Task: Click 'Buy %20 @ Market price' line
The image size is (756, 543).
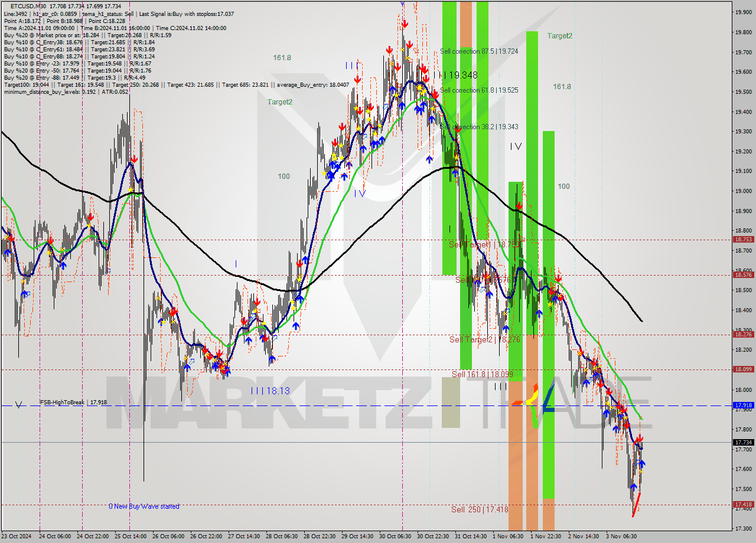Action: [x=87, y=35]
